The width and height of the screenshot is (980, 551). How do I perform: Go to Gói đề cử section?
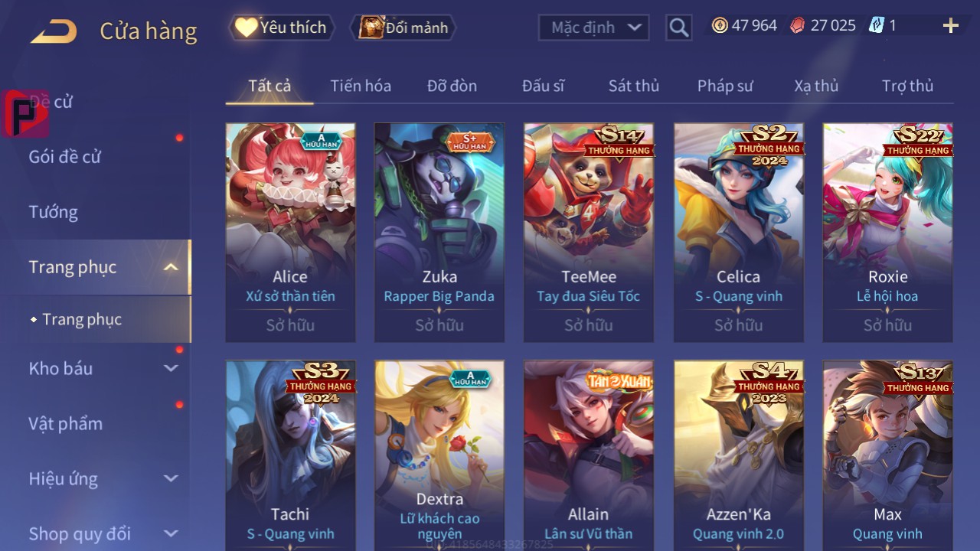tap(65, 157)
